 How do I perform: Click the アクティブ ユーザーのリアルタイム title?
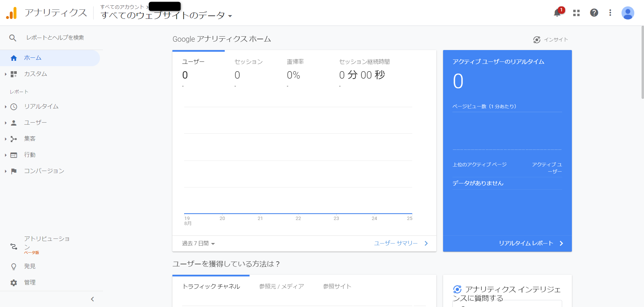click(x=498, y=62)
